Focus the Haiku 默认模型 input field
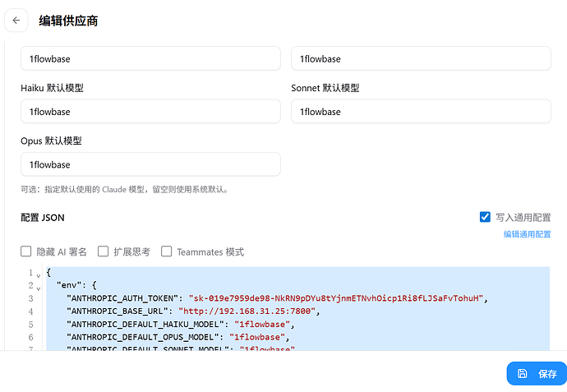 tap(150, 112)
